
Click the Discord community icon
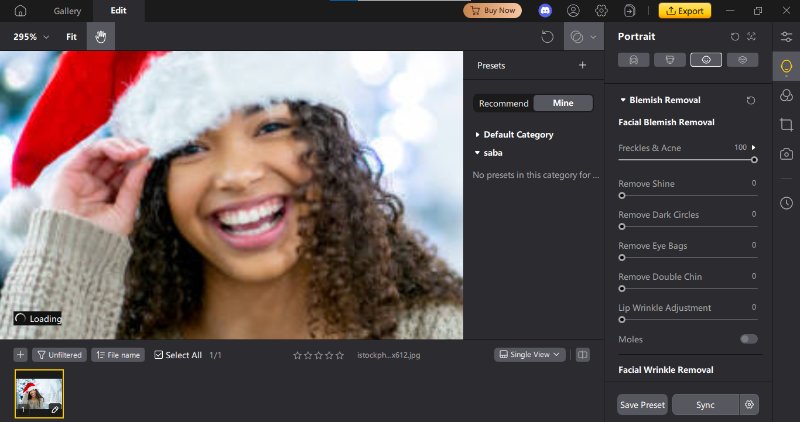(x=545, y=11)
